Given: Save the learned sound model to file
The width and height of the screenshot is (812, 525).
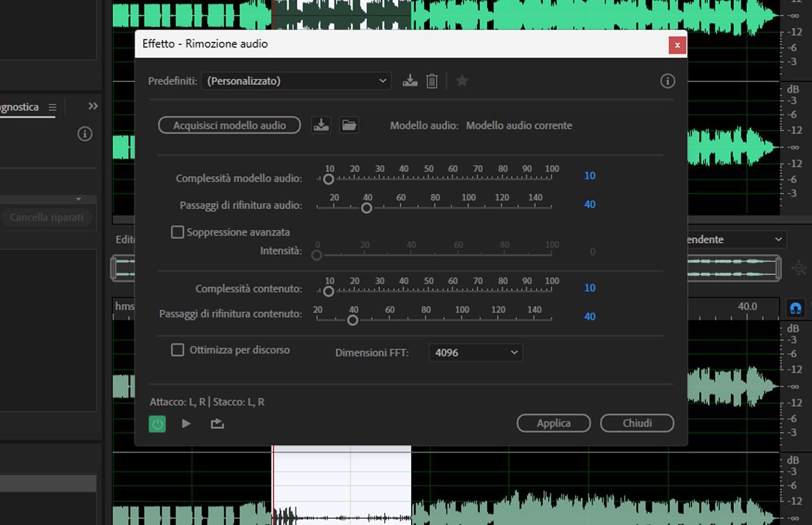Looking at the screenshot, I should point(321,124).
